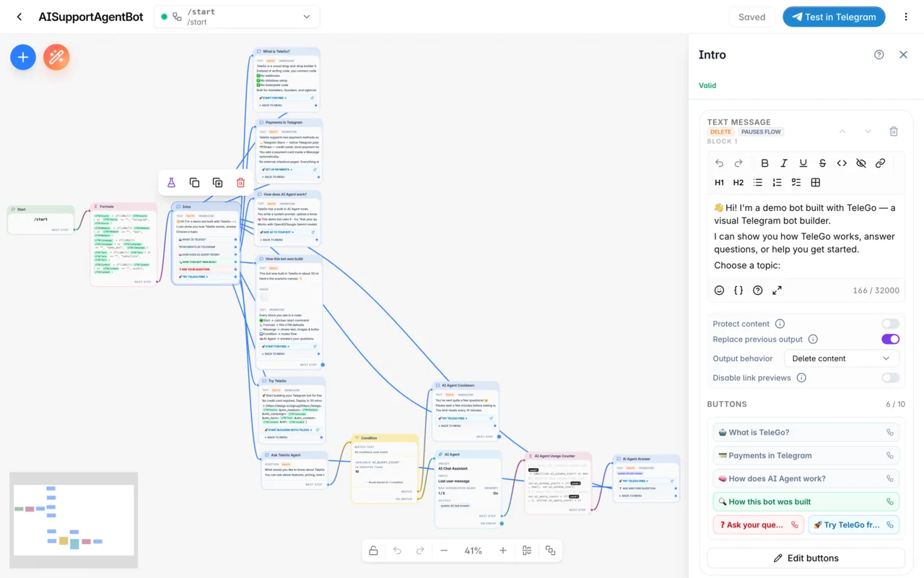
Task: Expand the text editor to fullscreen
Action: pos(777,290)
